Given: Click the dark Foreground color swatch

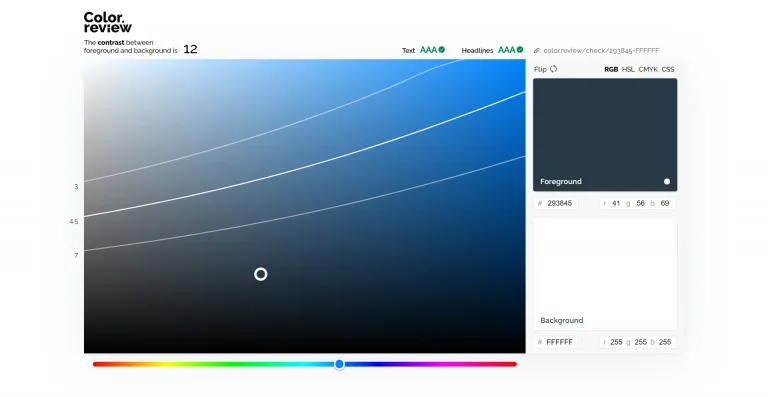Looking at the screenshot, I should (605, 135).
